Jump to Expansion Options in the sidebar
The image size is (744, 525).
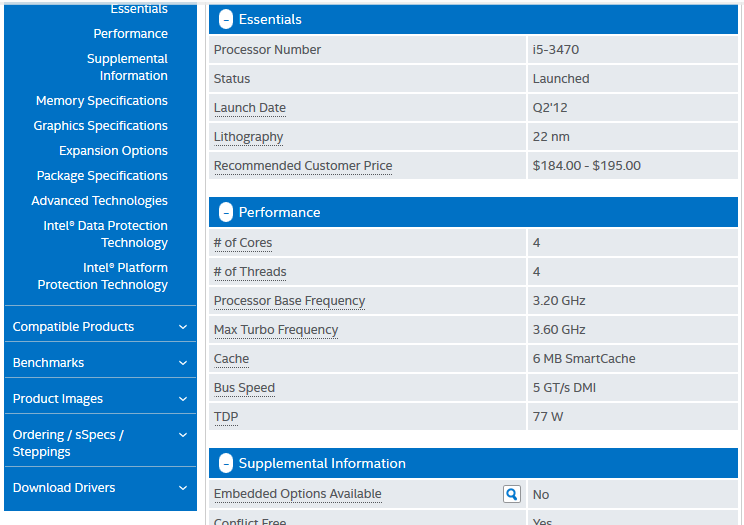[113, 151]
